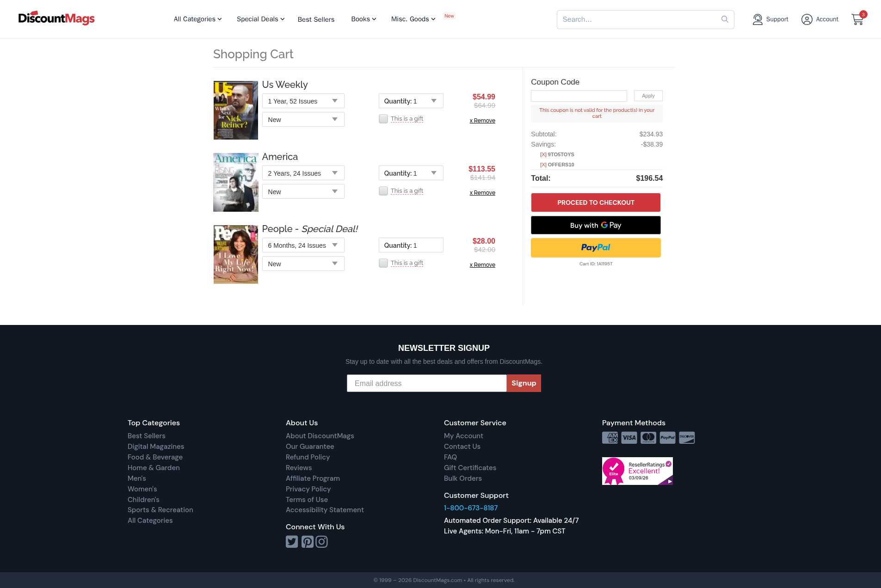Expand the America quantity dropdown
The height and width of the screenshot is (588, 881).
[x=411, y=173]
